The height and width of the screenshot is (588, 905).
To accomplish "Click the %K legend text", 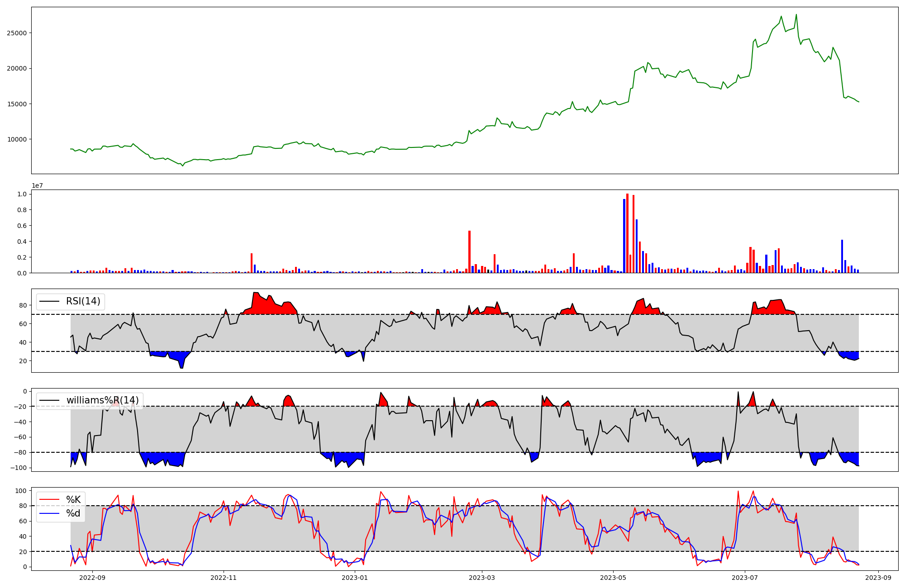I will click(73, 499).
